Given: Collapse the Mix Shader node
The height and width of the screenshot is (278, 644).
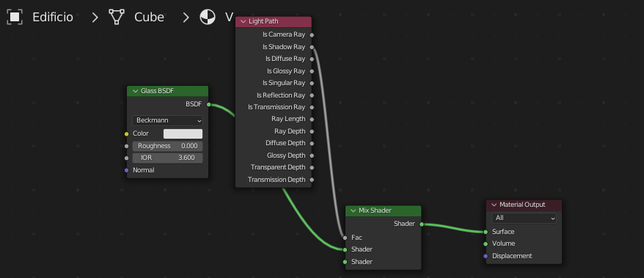Looking at the screenshot, I should 353,211.
